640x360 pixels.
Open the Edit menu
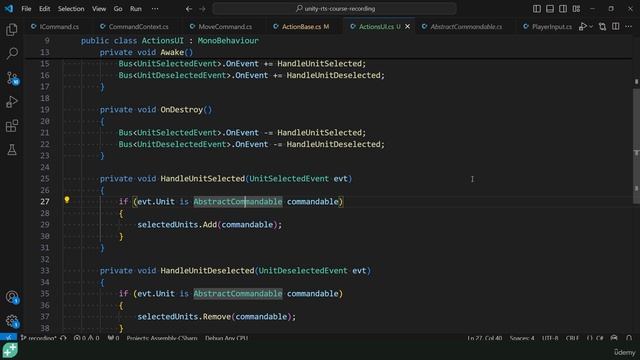44,9
